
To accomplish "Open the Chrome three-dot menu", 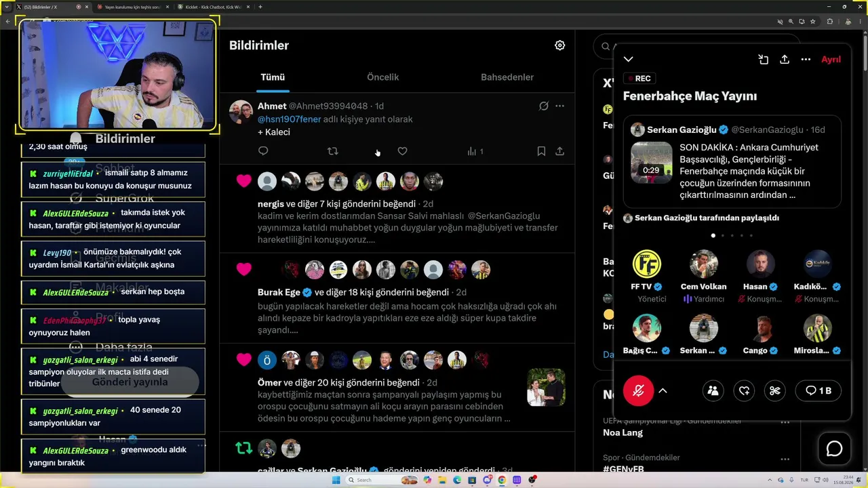I will pyautogui.click(x=860, y=21).
